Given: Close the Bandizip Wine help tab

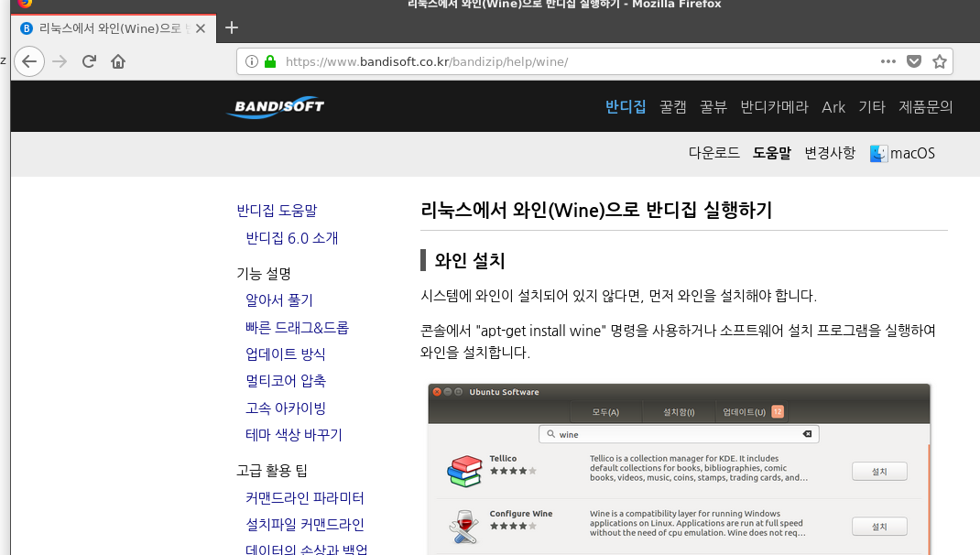Looking at the screenshot, I should coord(200,28).
